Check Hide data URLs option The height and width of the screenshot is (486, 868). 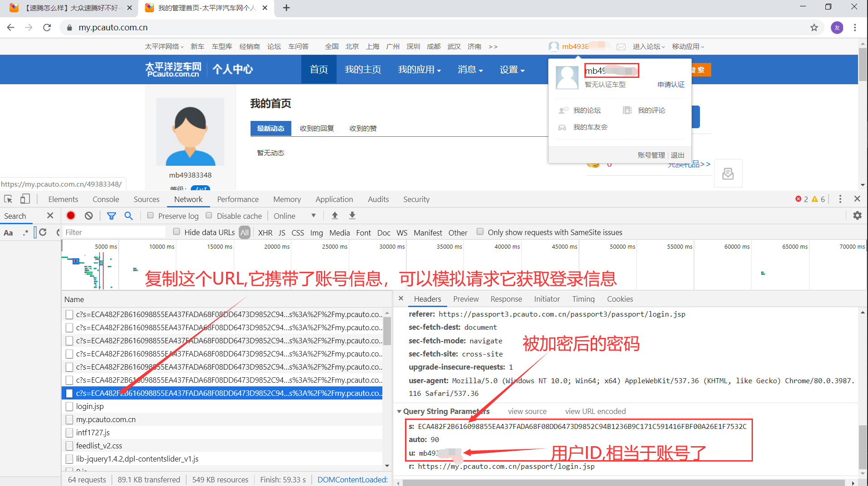coord(177,232)
